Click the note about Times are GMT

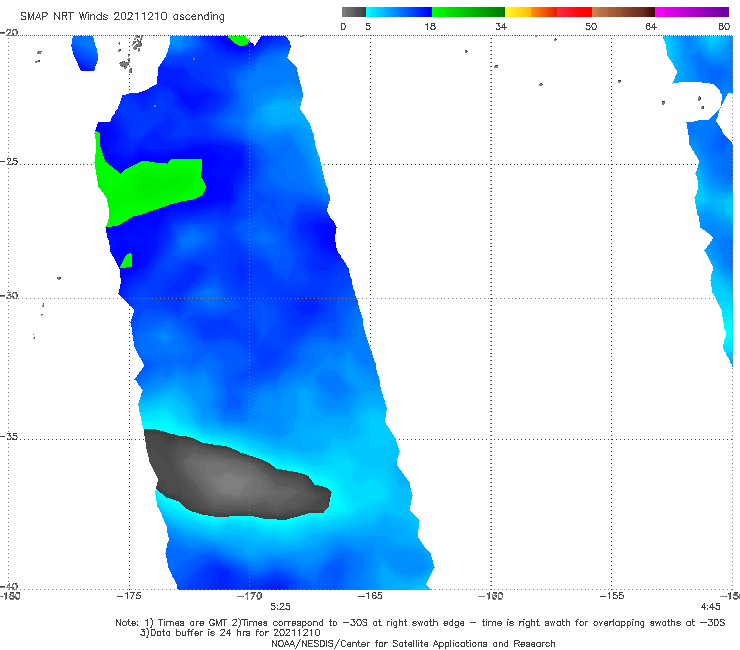(x=420, y=623)
